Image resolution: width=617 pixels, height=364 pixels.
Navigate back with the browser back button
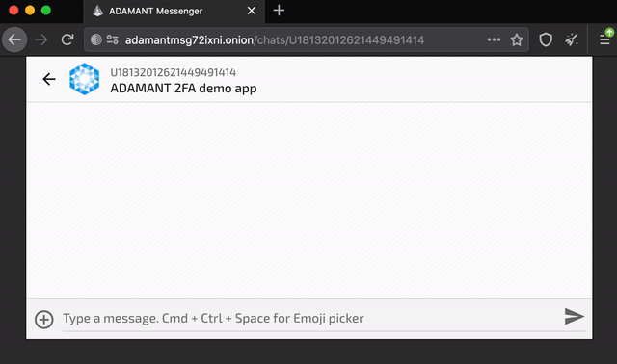pyautogui.click(x=14, y=39)
